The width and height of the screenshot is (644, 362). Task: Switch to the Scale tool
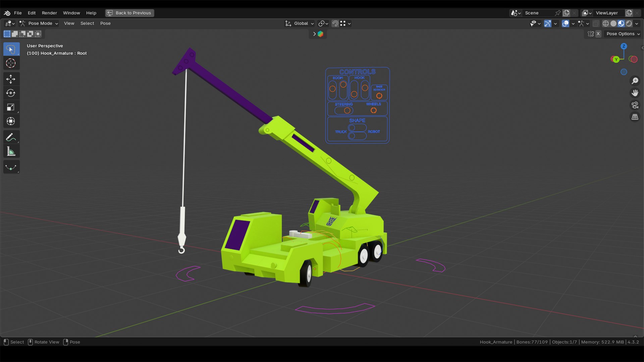[x=11, y=107]
